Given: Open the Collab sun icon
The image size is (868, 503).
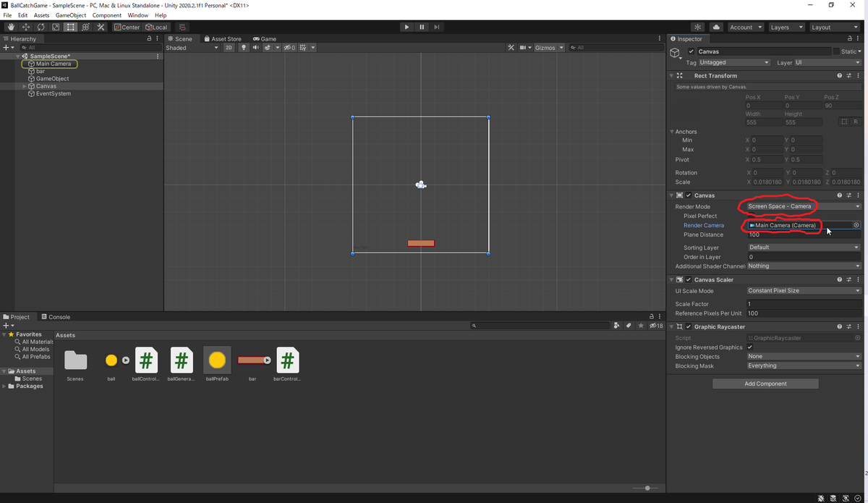Looking at the screenshot, I should pyautogui.click(x=698, y=27).
